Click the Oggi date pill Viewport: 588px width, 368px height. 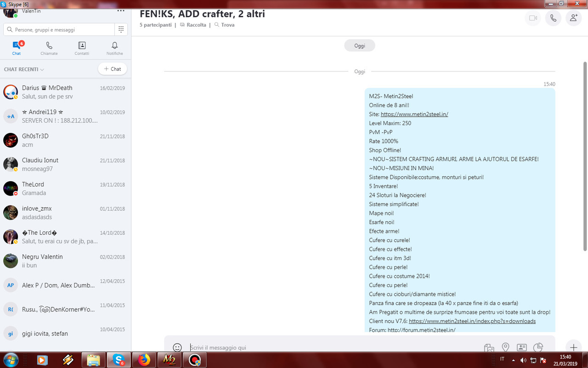(360, 46)
